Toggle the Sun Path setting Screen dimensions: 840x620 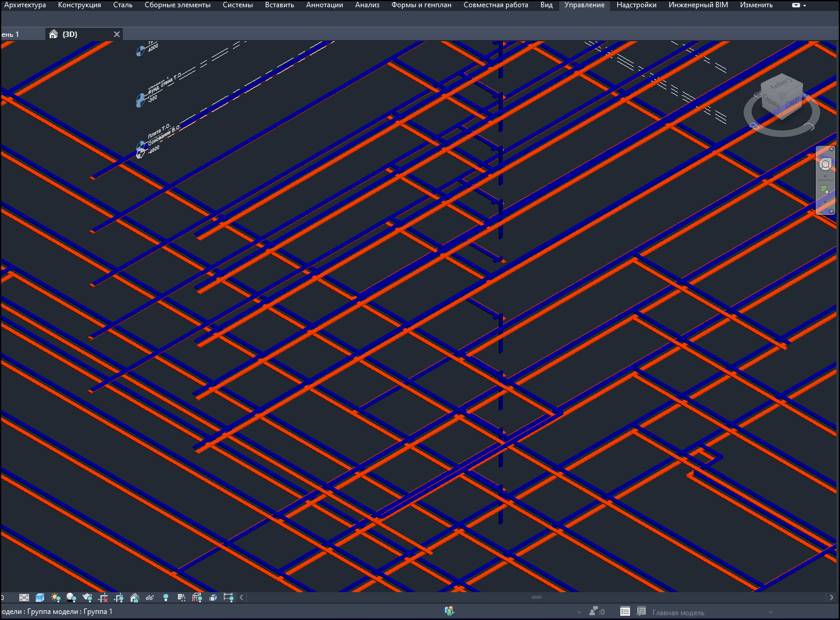[x=56, y=598]
